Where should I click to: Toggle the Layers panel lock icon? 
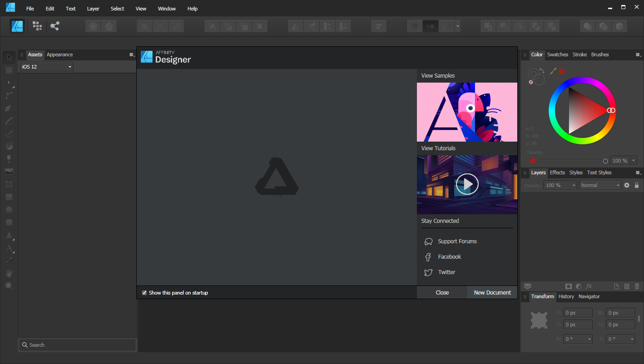tap(637, 185)
